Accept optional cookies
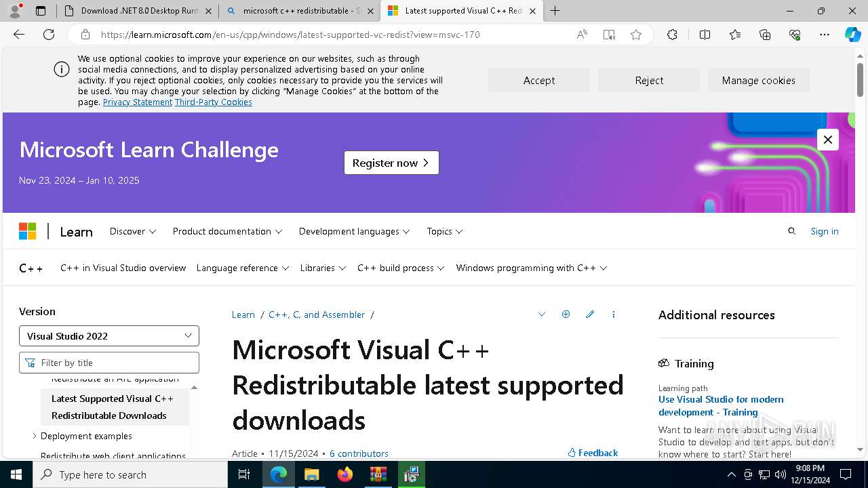Image resolution: width=868 pixels, height=488 pixels. (539, 80)
